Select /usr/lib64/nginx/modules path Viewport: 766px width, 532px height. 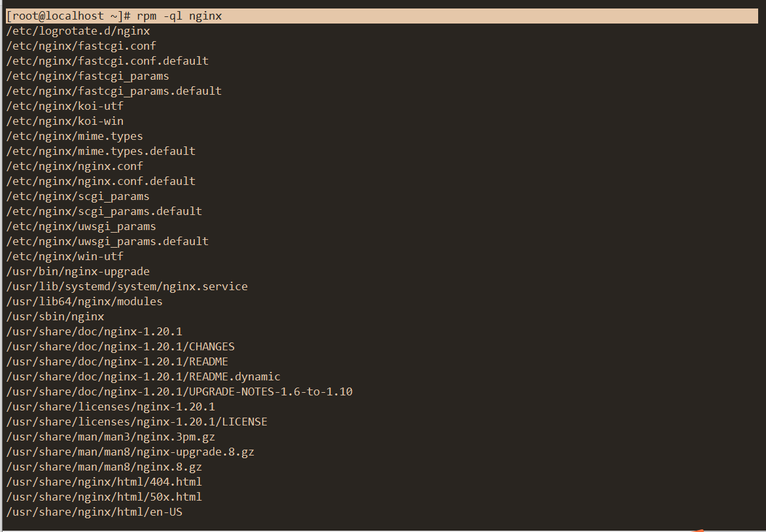click(84, 302)
